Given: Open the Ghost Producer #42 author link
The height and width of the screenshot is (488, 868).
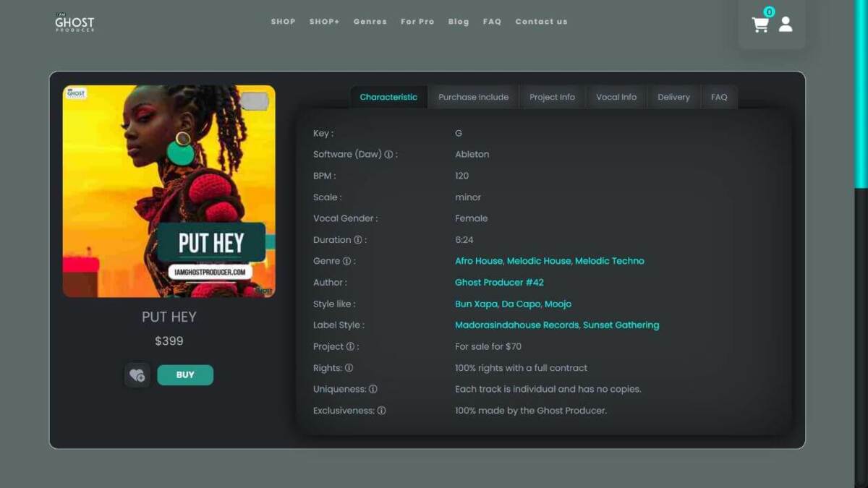Looking at the screenshot, I should (499, 283).
